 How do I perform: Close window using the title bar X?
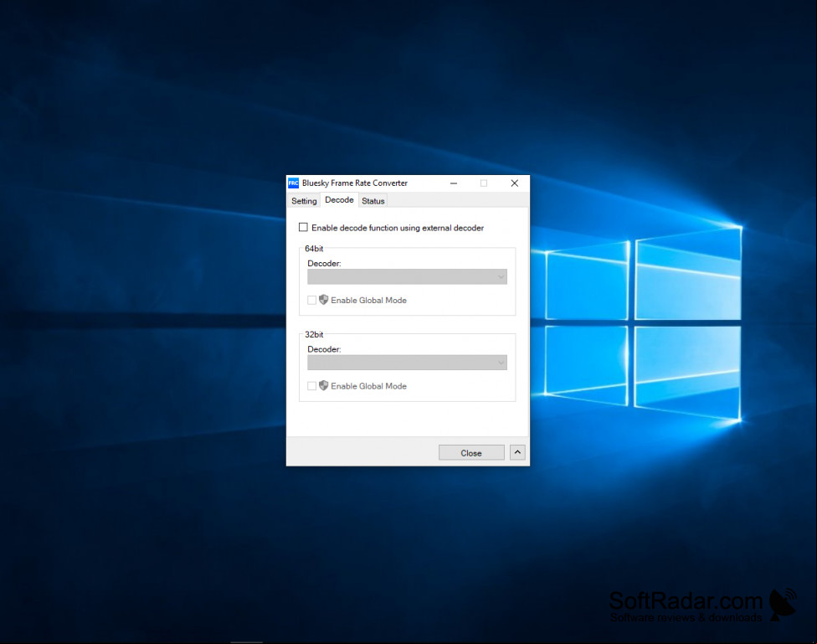[x=514, y=183]
